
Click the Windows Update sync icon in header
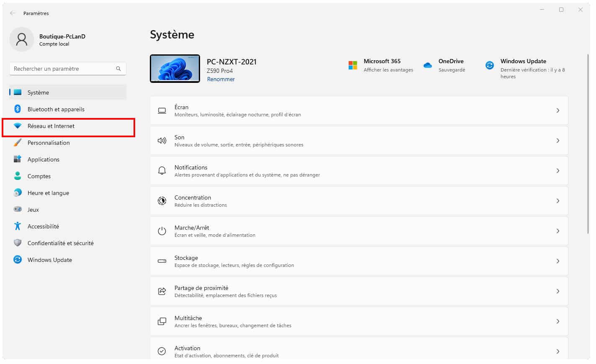[489, 65]
